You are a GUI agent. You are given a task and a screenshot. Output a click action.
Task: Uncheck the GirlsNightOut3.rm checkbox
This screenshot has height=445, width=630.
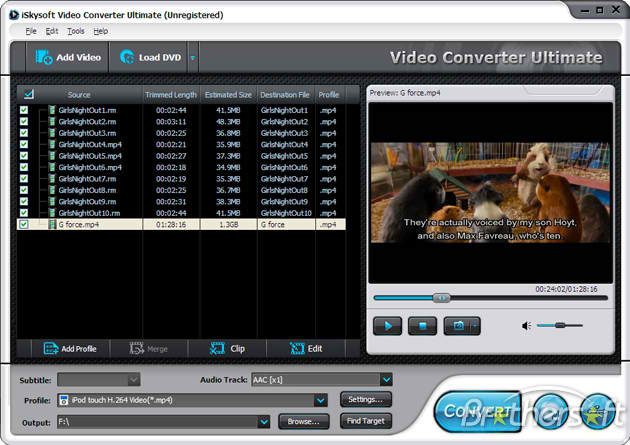pyautogui.click(x=24, y=133)
